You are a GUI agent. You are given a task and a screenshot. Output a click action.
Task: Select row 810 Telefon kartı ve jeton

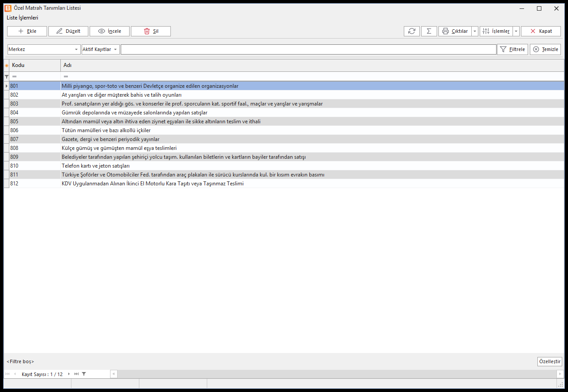click(284, 166)
